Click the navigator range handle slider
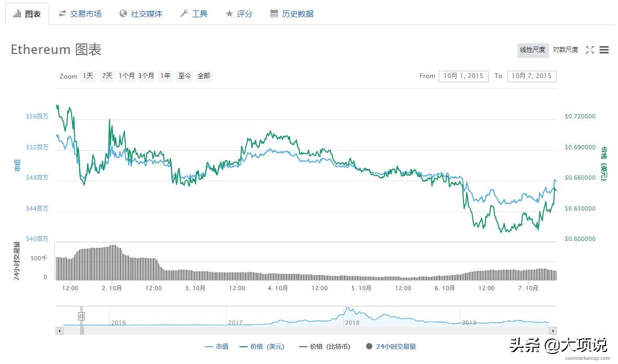The width and height of the screenshot is (618, 364). point(81,316)
